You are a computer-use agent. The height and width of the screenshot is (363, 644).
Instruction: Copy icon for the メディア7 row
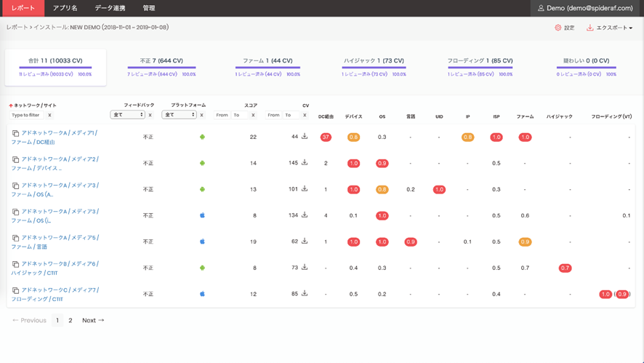[x=15, y=290]
